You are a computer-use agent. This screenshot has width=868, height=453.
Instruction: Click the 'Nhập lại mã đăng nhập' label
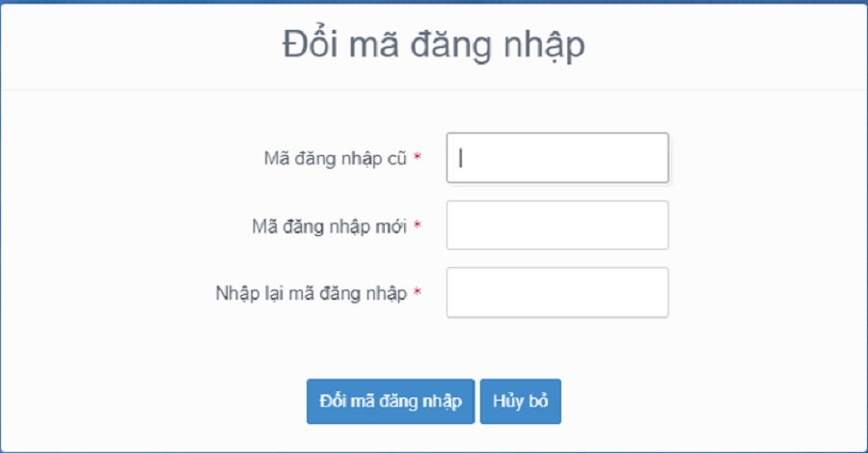[x=312, y=293]
